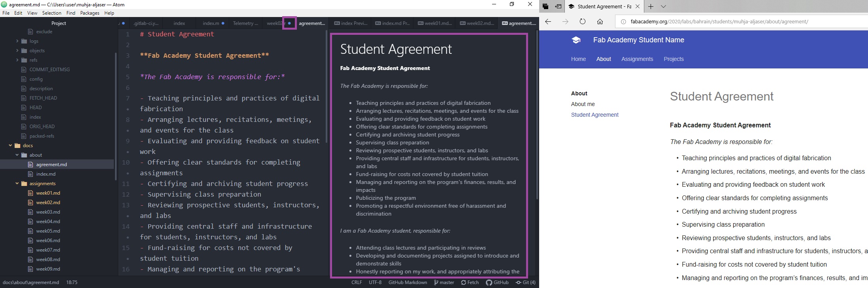
Task: Open the File menu
Action: (6, 13)
